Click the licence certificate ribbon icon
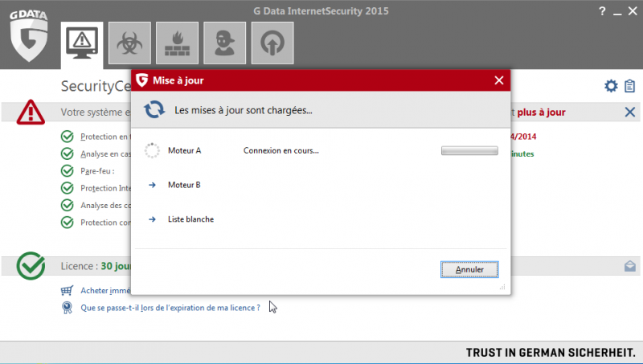Image resolution: width=643 pixels, height=364 pixels. pos(67,308)
